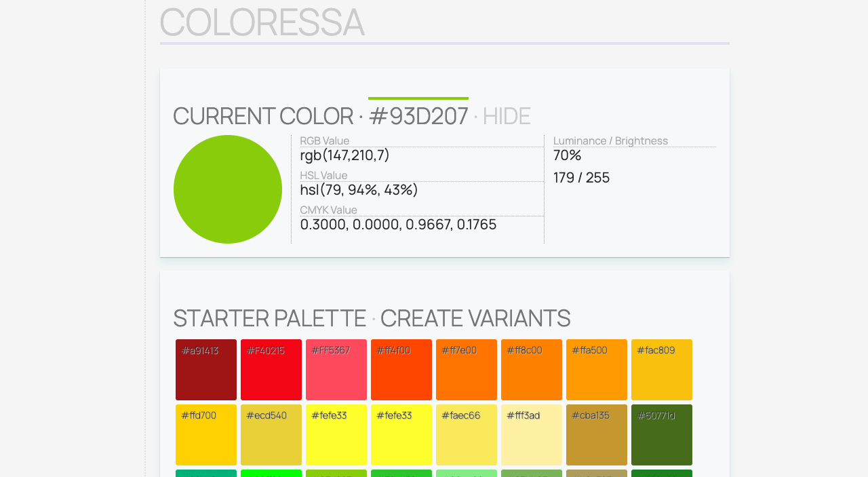Pick the #50771d dark green swatch
The image size is (868, 477).
(662, 435)
